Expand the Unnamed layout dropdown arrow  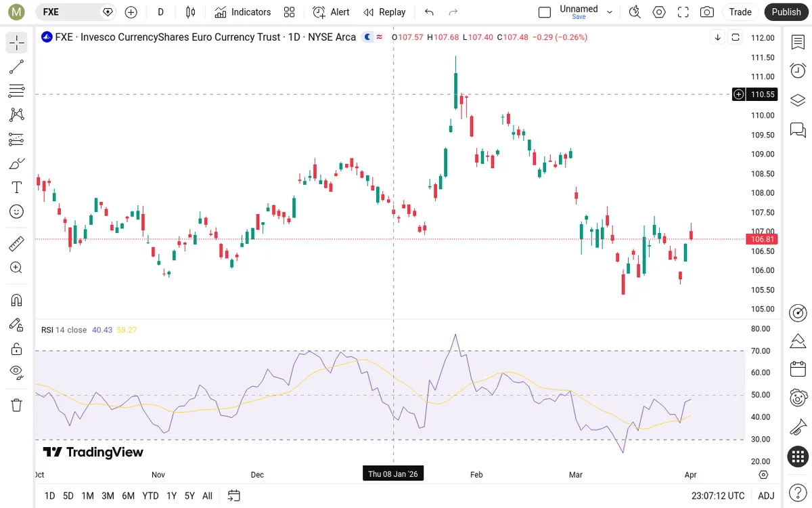coord(610,12)
